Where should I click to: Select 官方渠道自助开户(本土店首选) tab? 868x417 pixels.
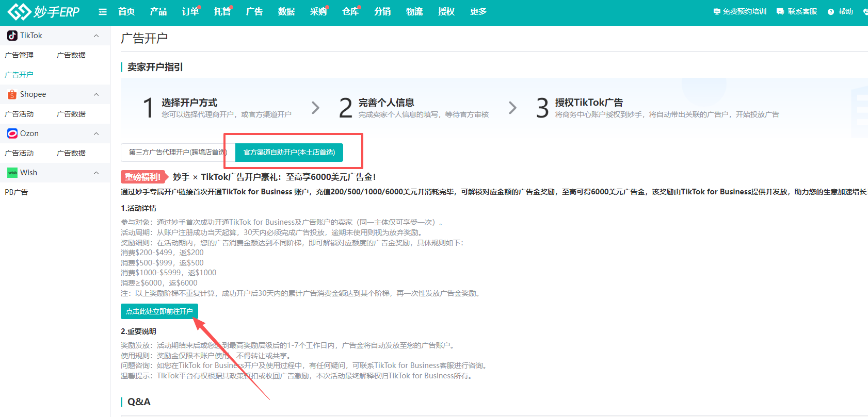pos(289,152)
